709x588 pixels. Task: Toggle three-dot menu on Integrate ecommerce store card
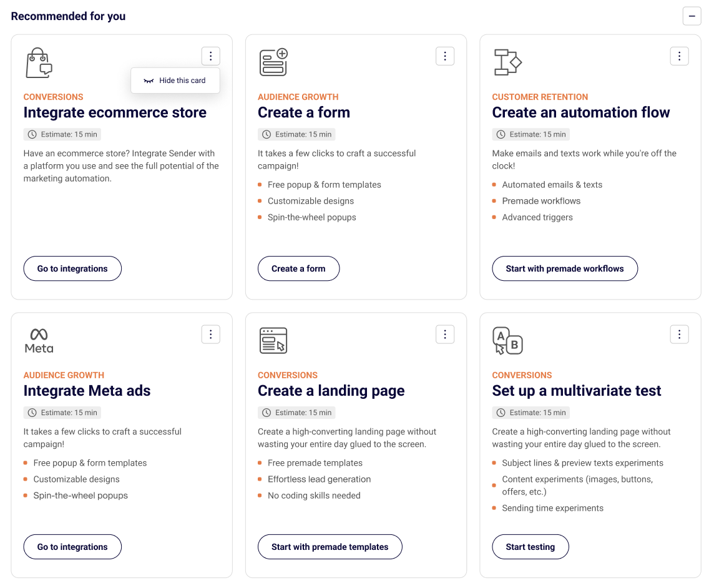tap(211, 56)
